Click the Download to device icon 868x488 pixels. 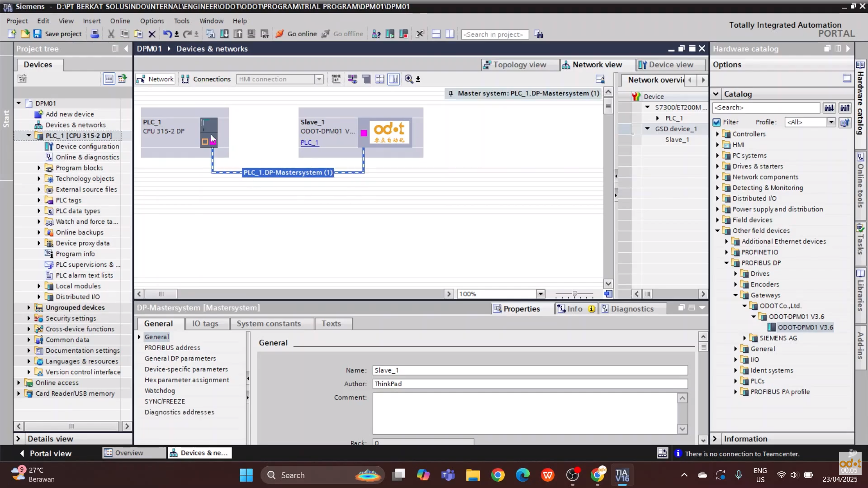point(224,34)
